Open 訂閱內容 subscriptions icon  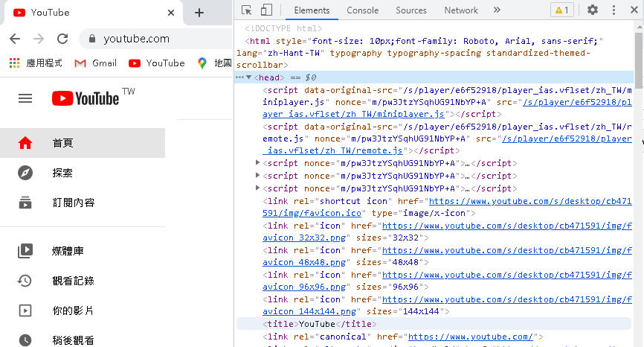(x=25, y=203)
